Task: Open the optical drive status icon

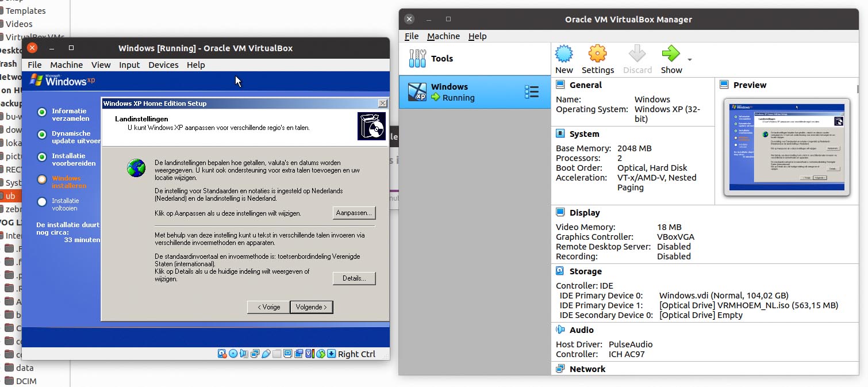Action: click(233, 354)
